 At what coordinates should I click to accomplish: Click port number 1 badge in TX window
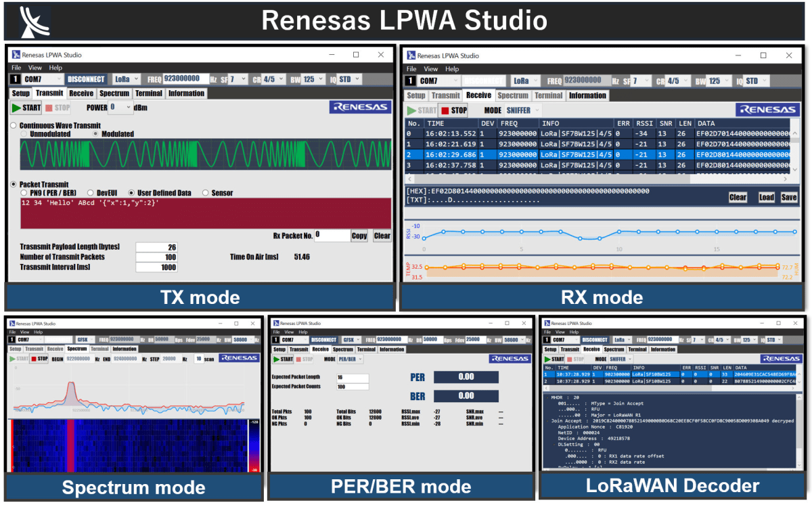click(x=16, y=79)
